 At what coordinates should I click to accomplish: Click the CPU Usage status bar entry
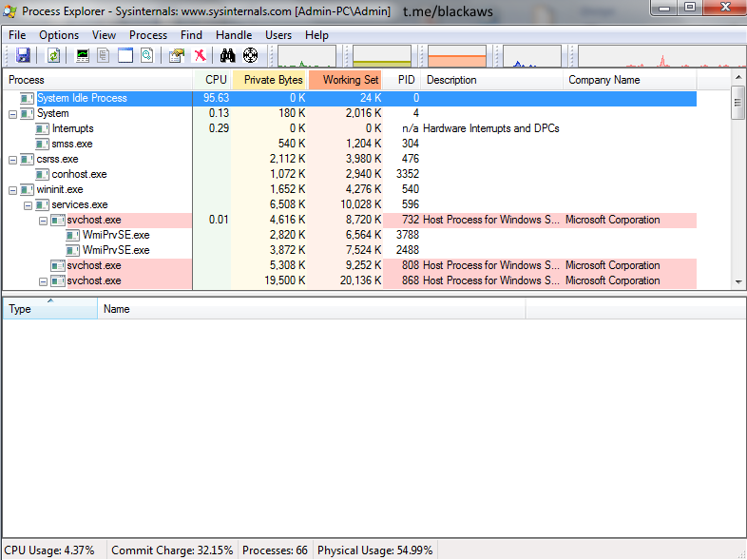[x=49, y=550]
